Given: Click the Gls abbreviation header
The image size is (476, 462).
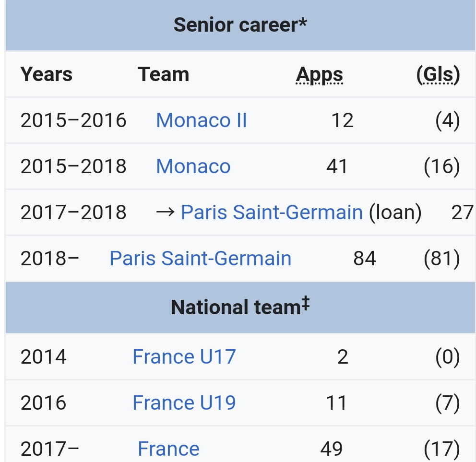Looking at the screenshot, I should point(438,75).
